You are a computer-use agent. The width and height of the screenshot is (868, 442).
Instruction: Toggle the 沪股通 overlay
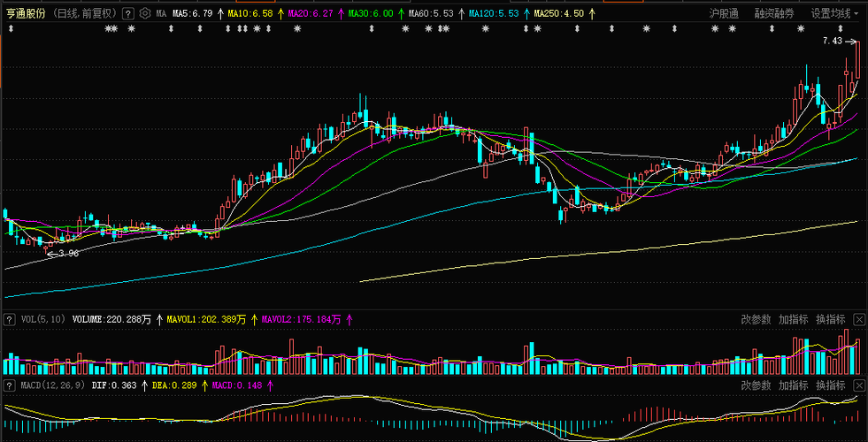724,13
